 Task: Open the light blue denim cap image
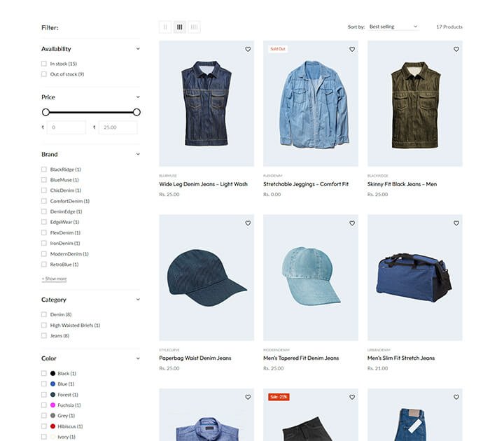tap(311, 277)
